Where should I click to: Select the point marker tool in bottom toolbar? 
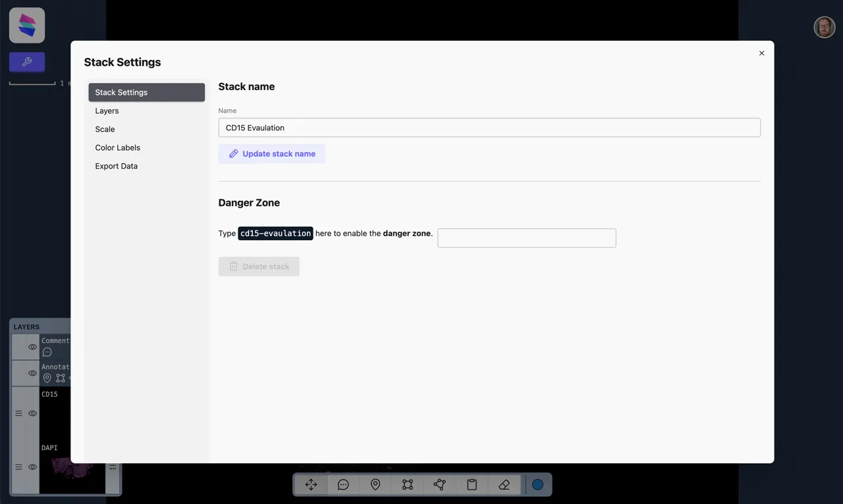[375, 485]
